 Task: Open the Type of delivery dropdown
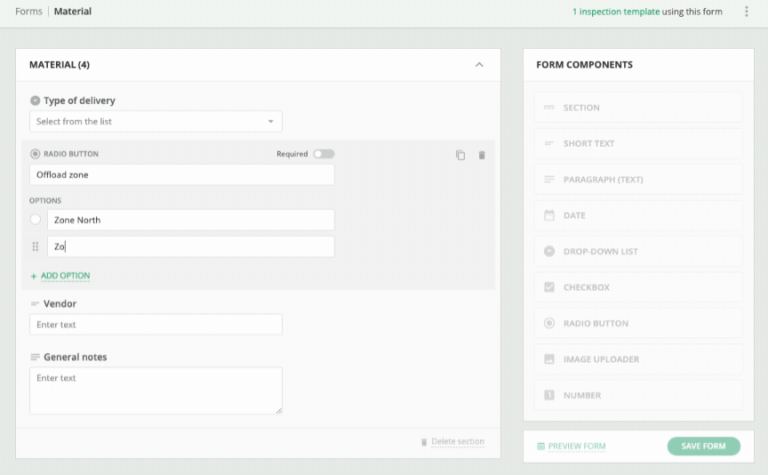pyautogui.click(x=155, y=121)
